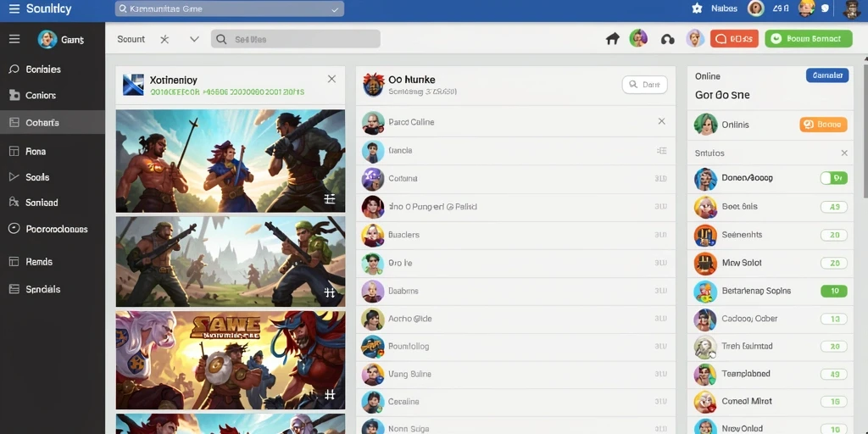Click the Xotinenloy game logo icon

click(x=133, y=85)
